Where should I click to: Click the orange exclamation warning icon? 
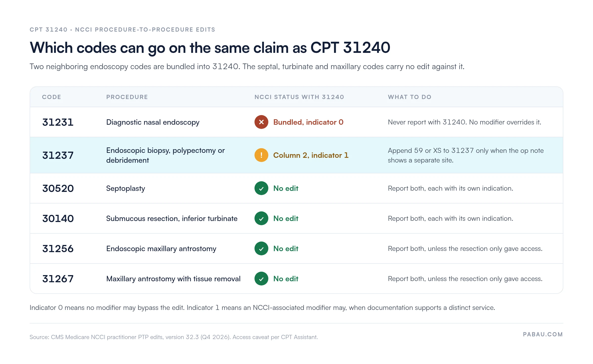click(x=261, y=155)
